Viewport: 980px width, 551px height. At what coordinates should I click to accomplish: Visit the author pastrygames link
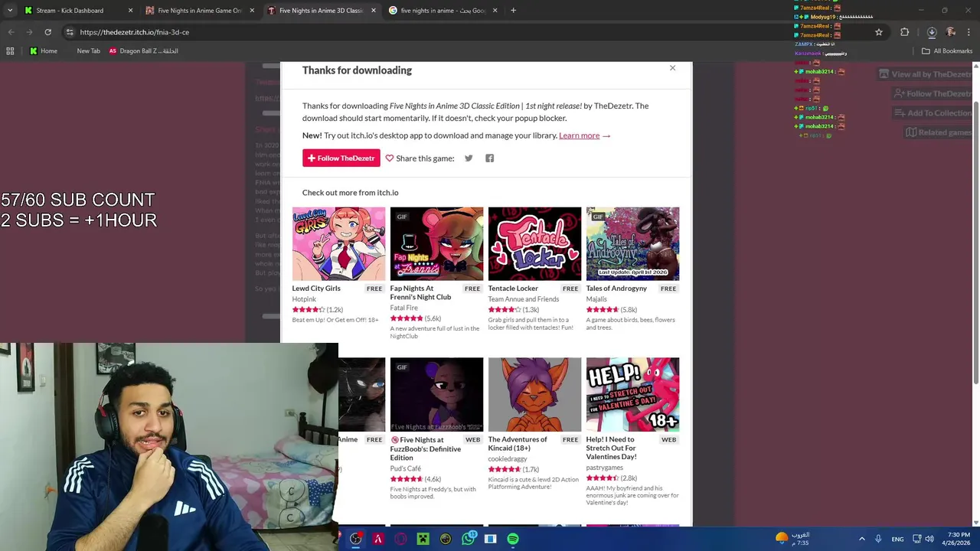pos(605,468)
